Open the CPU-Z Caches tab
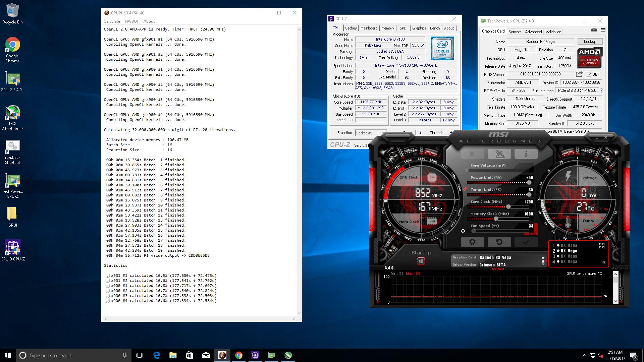This screenshot has height=362, width=644. [x=351, y=28]
